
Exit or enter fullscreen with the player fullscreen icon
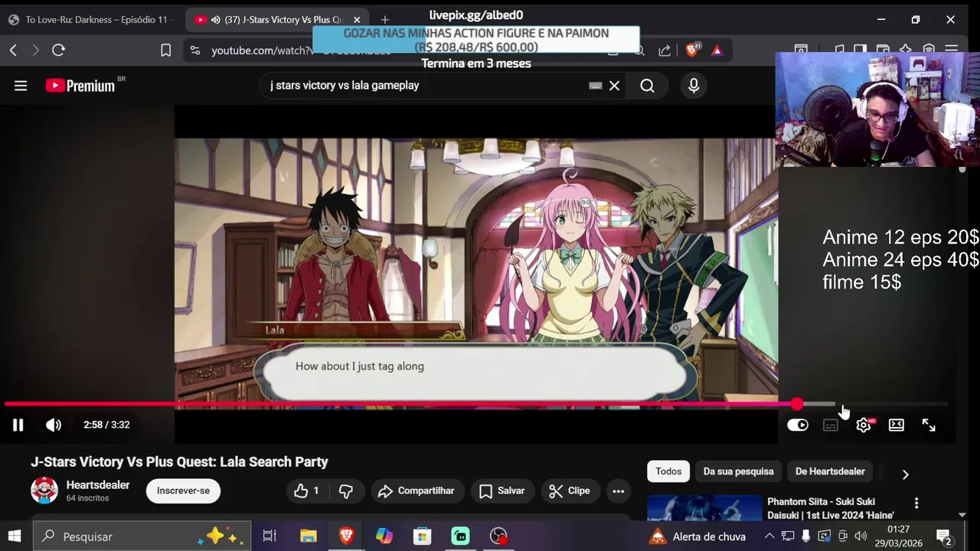click(929, 425)
